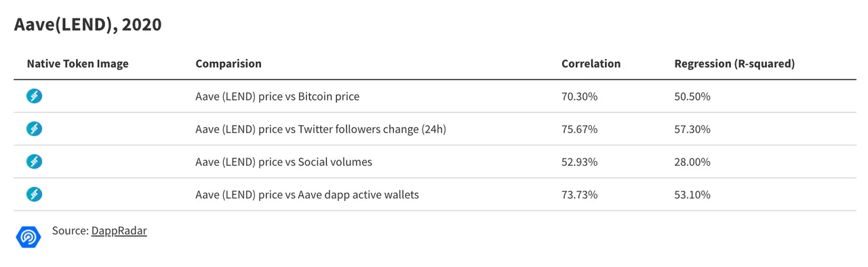The height and width of the screenshot is (267, 868).
Task: Click 'Aave (LEND) price vs Bitcoin price' text
Action: point(277,96)
